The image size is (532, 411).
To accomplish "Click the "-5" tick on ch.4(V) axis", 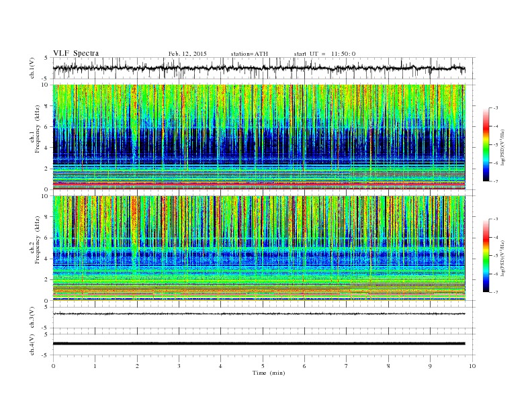I will [46, 355].
